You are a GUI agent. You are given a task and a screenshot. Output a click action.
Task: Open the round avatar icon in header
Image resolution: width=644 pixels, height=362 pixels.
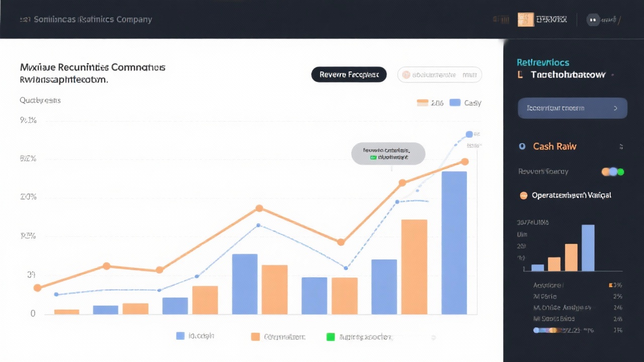pyautogui.click(x=592, y=20)
